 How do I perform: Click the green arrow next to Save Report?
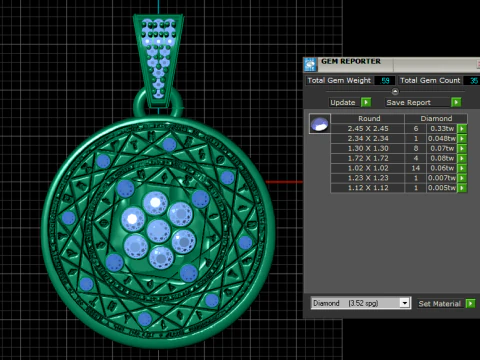pyautogui.click(x=456, y=102)
